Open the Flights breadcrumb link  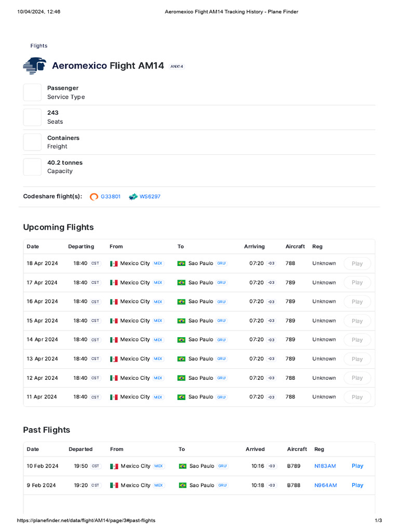pyautogui.click(x=38, y=46)
